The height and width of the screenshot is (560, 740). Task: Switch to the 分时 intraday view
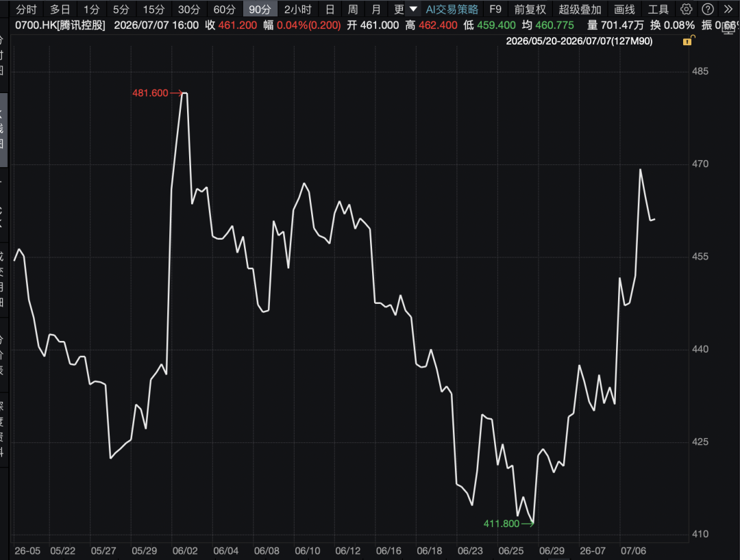[26, 9]
